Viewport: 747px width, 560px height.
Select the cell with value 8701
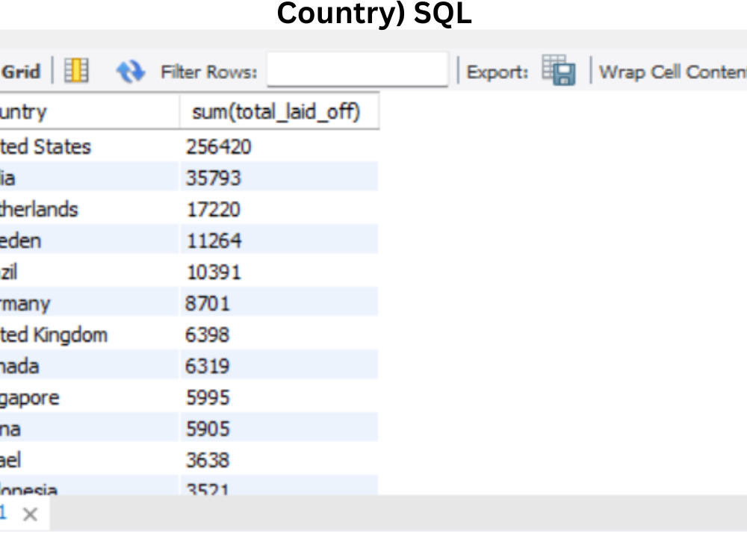(x=279, y=303)
